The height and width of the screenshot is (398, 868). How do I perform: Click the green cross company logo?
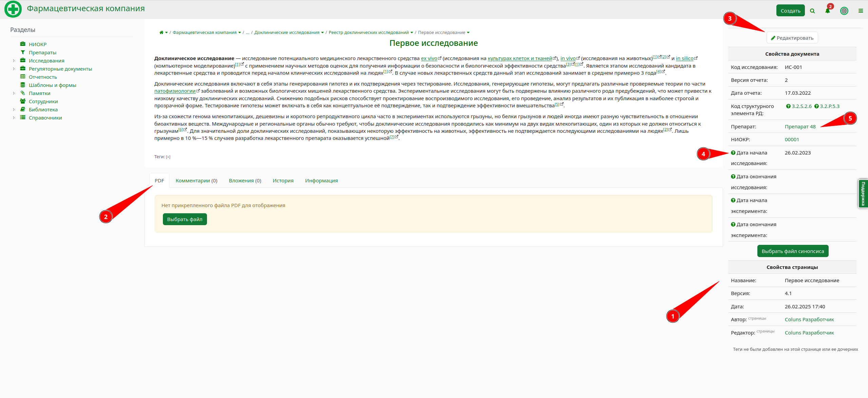[13, 9]
